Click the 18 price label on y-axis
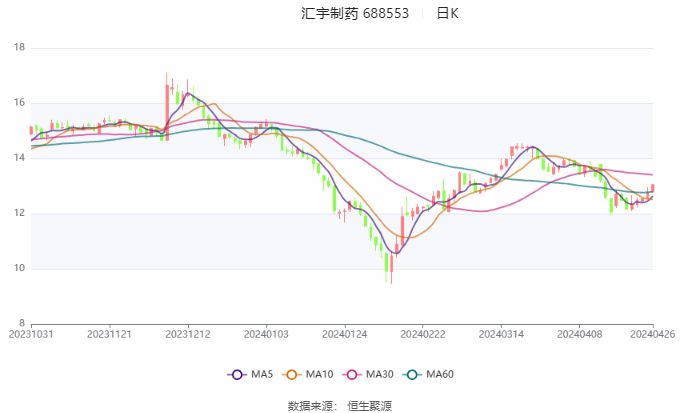 pos(19,48)
